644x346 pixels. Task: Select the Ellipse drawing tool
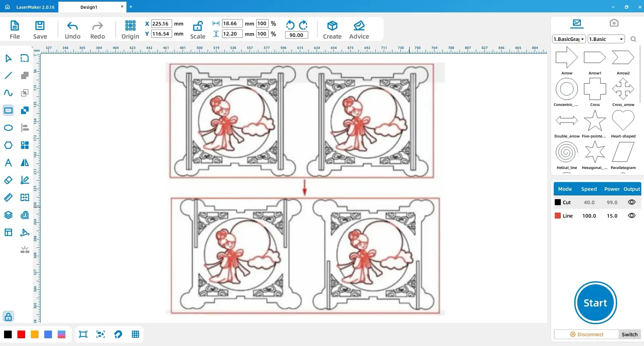8,128
